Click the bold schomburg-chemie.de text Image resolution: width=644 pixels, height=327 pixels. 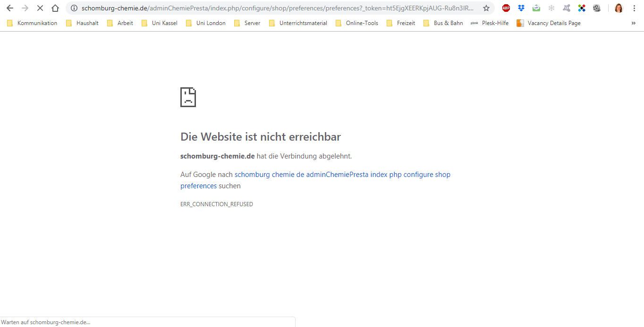tap(218, 156)
